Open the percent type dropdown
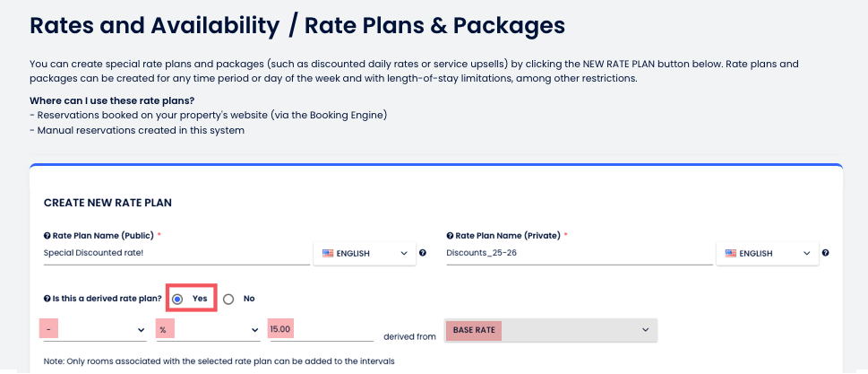This screenshot has width=868, height=374. 208,330
